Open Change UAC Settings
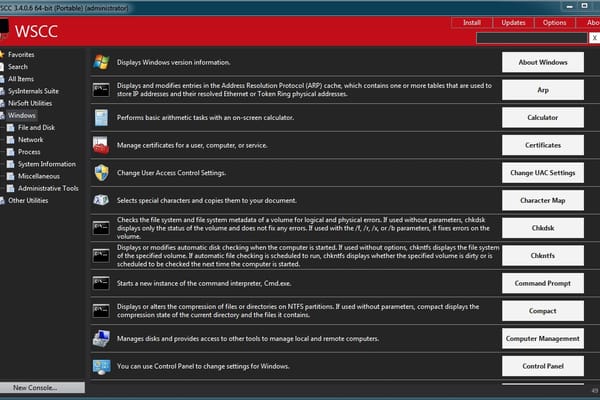The image size is (600, 400). 543,173
